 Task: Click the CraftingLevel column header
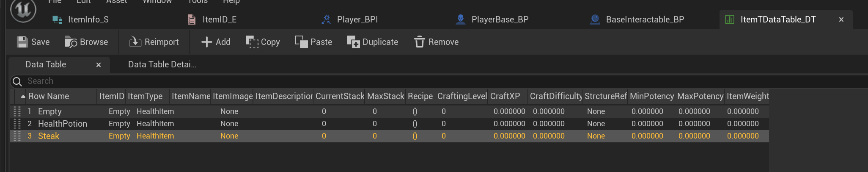(x=462, y=96)
